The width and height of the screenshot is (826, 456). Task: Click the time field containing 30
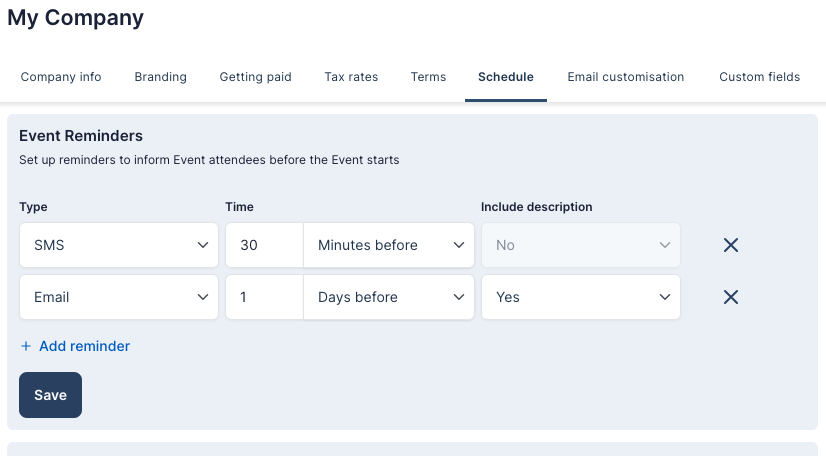(x=264, y=245)
